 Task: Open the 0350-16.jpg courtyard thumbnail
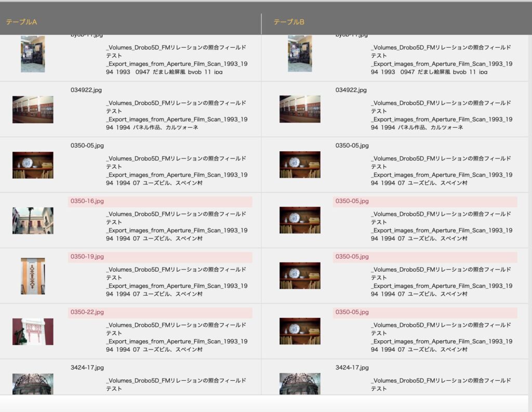tap(33, 220)
